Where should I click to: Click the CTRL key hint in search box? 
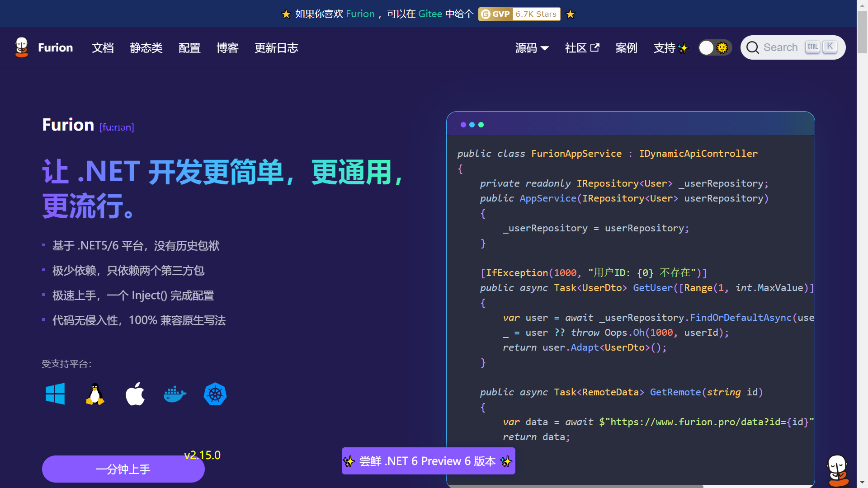[812, 47]
